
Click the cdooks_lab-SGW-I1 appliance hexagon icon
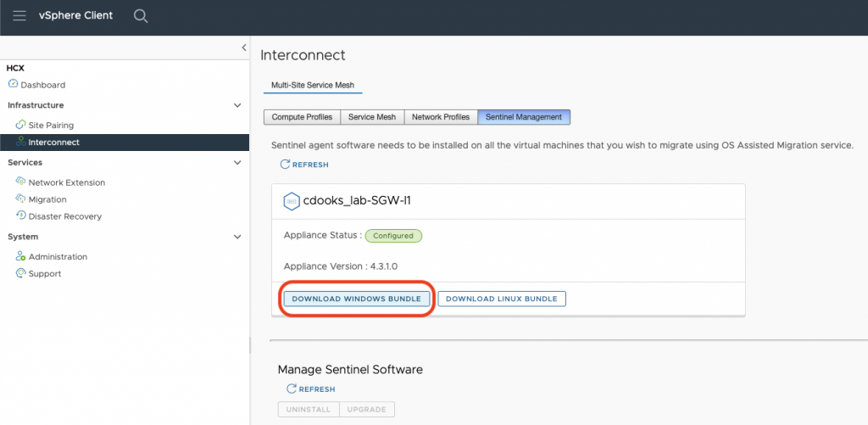pyautogui.click(x=291, y=202)
